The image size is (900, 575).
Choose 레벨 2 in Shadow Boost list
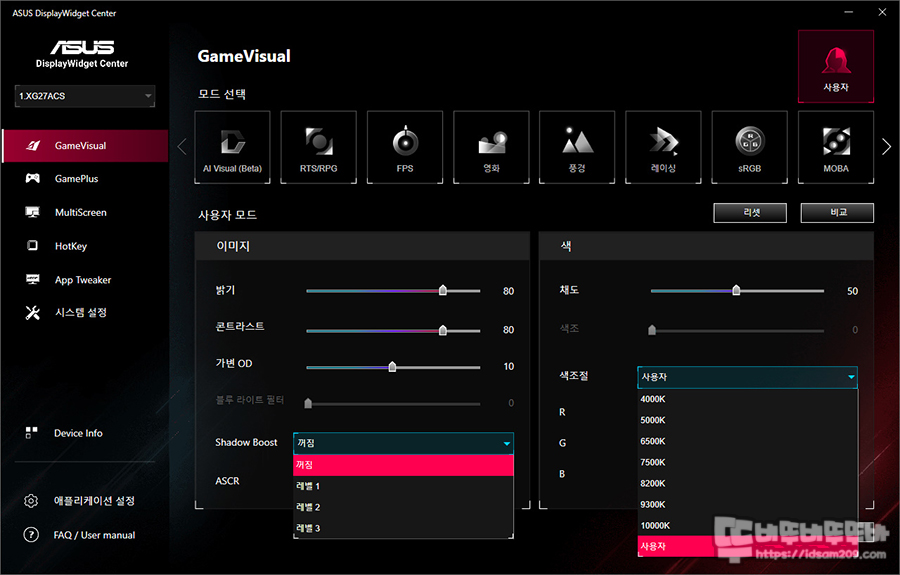click(404, 508)
